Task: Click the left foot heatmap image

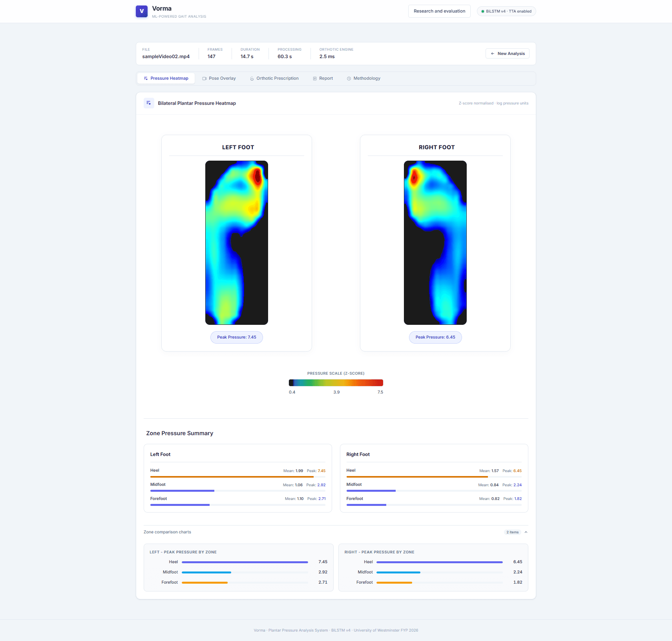Action: point(237,243)
